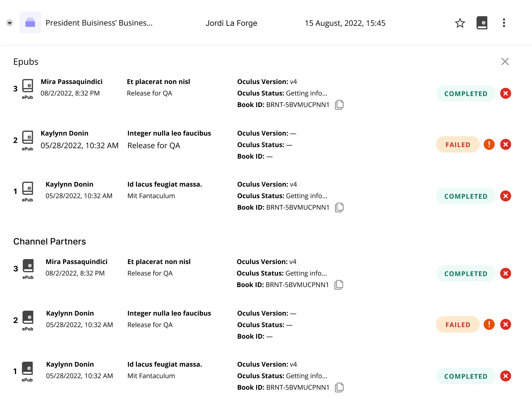Screen dimensions: 532x410
Task: Remove failed Epubs version 2 entry
Action: coord(505,144)
